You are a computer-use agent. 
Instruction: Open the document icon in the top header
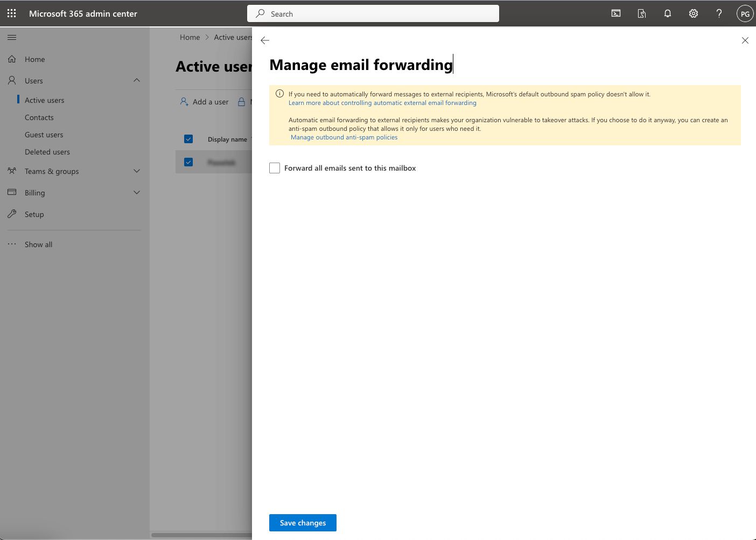click(x=642, y=13)
